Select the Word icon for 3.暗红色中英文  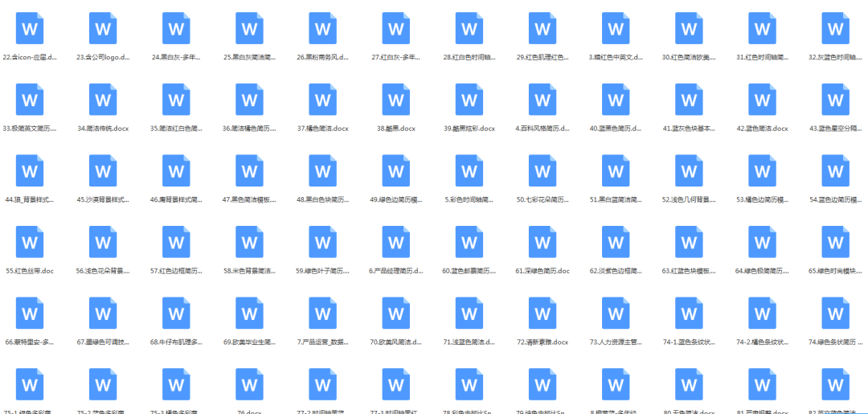616,28
